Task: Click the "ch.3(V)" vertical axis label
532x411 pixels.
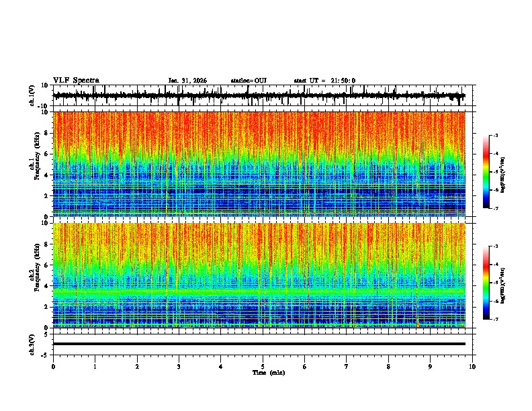Action: click(32, 345)
